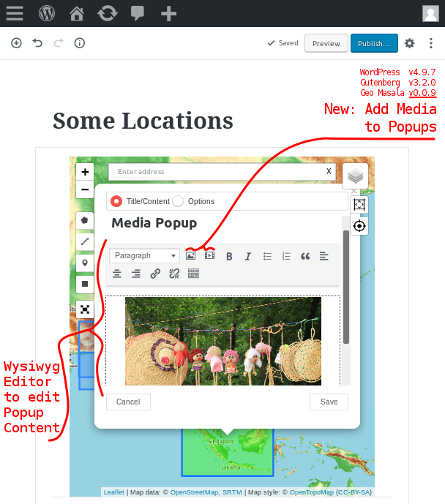The image size is (445, 504).
Task: Insert video media into popup
Action: 210,256
